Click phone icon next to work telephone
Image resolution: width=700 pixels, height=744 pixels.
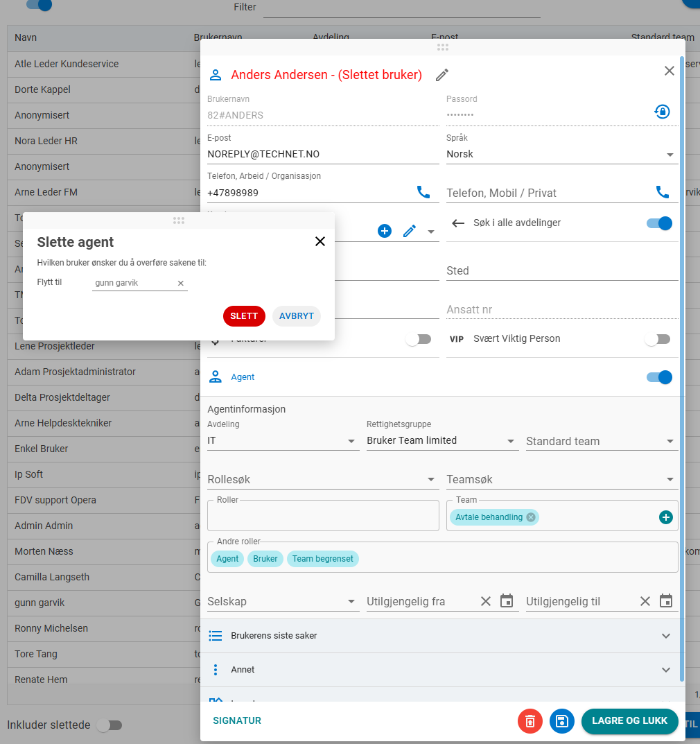423,192
